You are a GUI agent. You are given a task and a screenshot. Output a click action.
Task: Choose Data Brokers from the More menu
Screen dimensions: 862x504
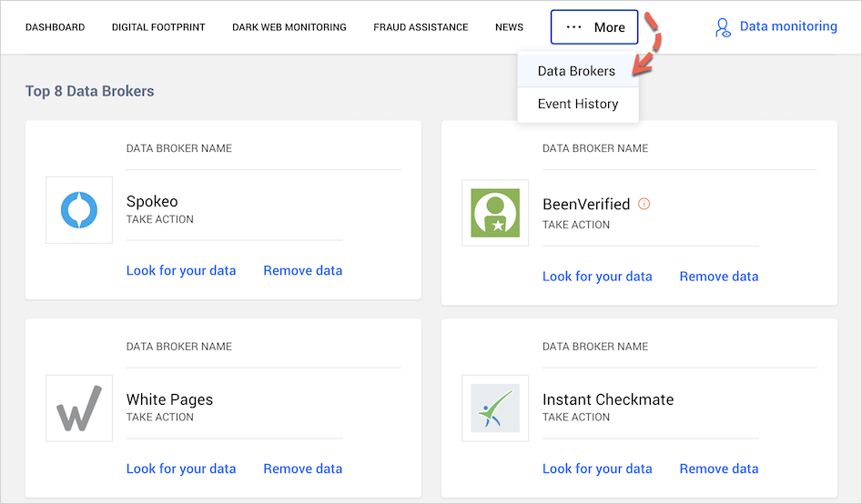(578, 71)
